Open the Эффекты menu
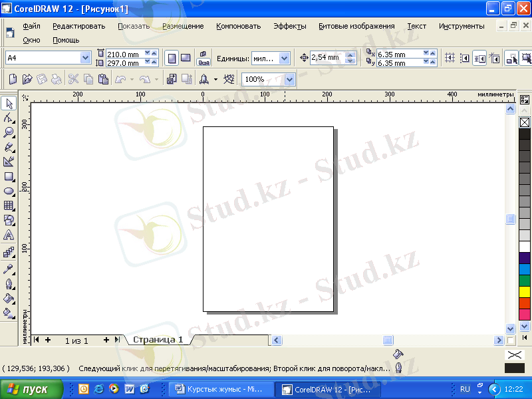This screenshot has width=532, height=399. click(290, 26)
